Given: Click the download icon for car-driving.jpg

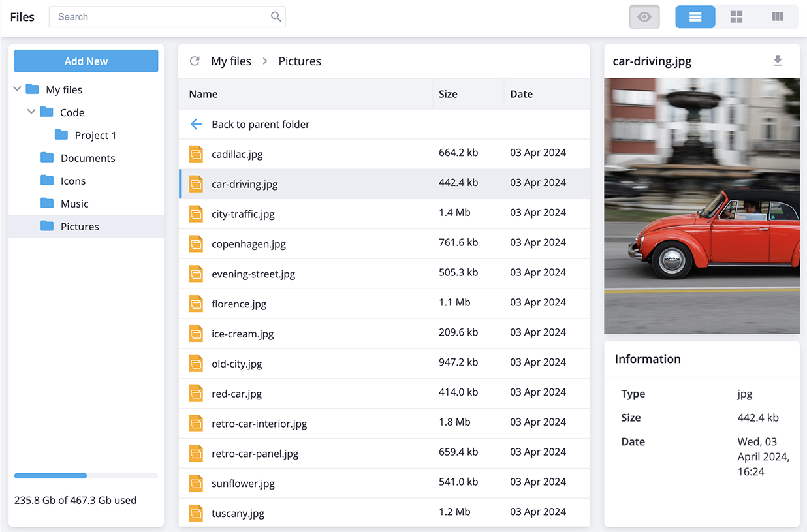Looking at the screenshot, I should (777, 61).
